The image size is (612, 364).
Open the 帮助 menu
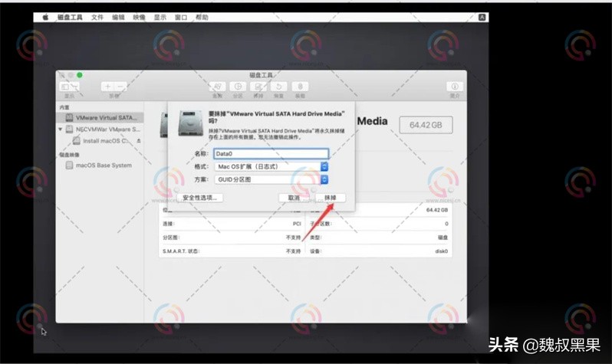[202, 17]
